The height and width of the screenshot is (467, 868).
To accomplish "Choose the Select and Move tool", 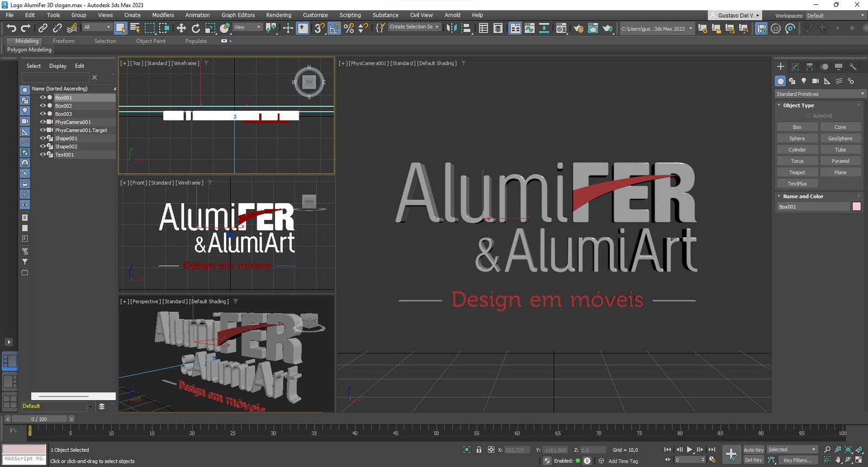I will [x=181, y=28].
